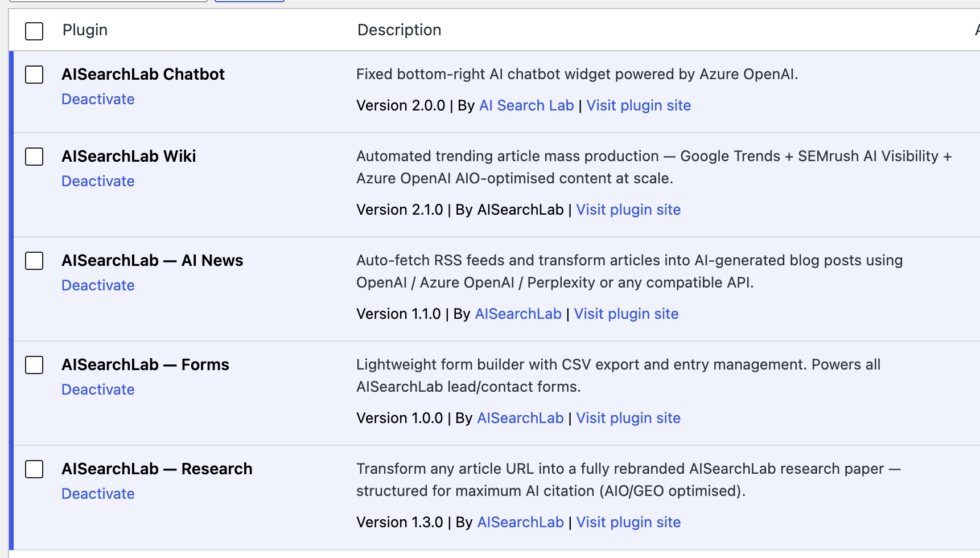
Task: Click the AISearchLab Chatbot plugin name
Action: pos(143,74)
